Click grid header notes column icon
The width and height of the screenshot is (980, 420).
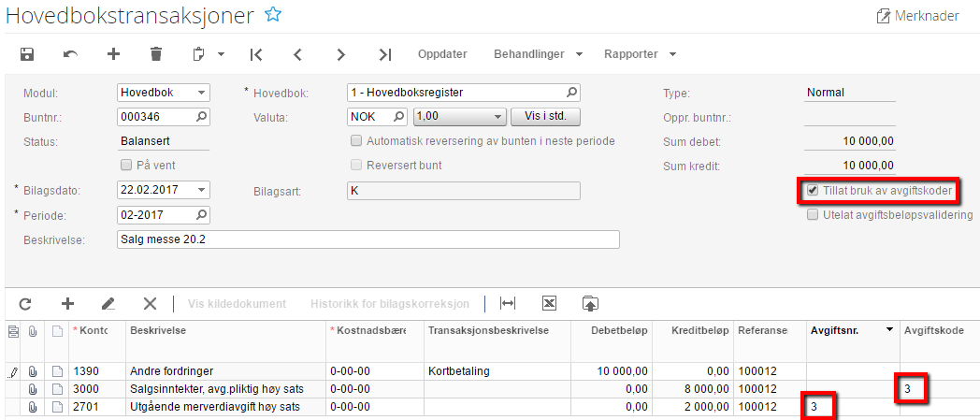click(13, 331)
